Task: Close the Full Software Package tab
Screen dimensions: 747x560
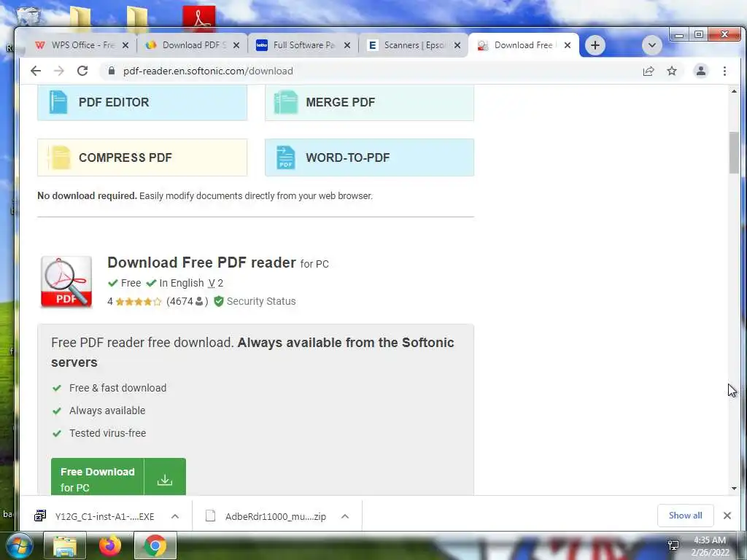Action: pos(347,45)
